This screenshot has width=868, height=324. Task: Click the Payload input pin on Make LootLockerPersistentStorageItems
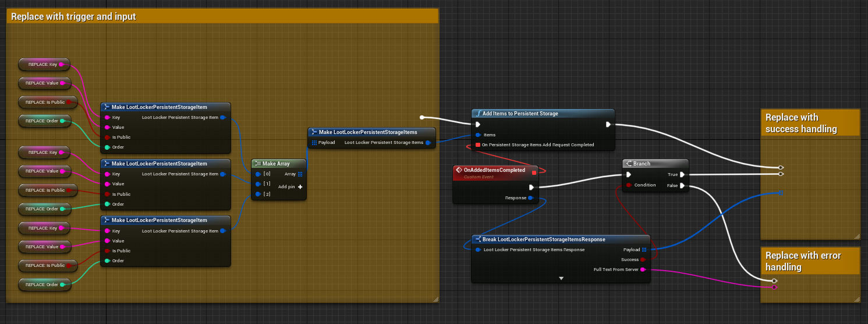point(314,143)
